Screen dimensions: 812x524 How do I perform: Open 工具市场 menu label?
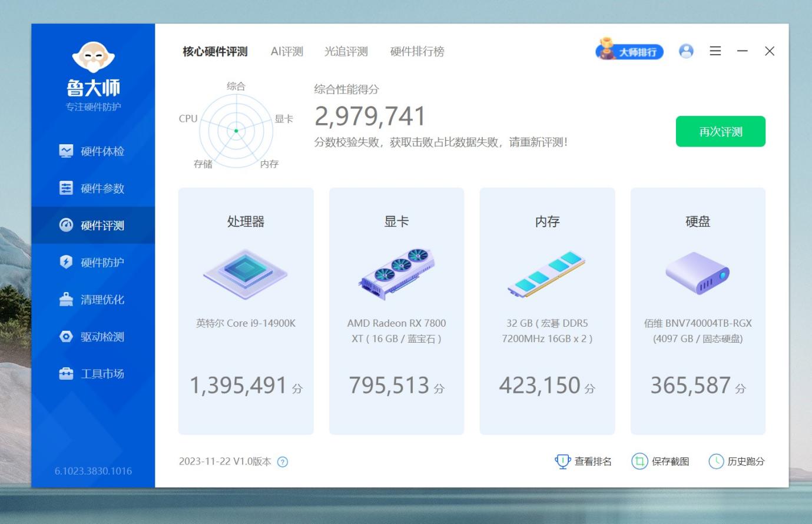(x=102, y=374)
